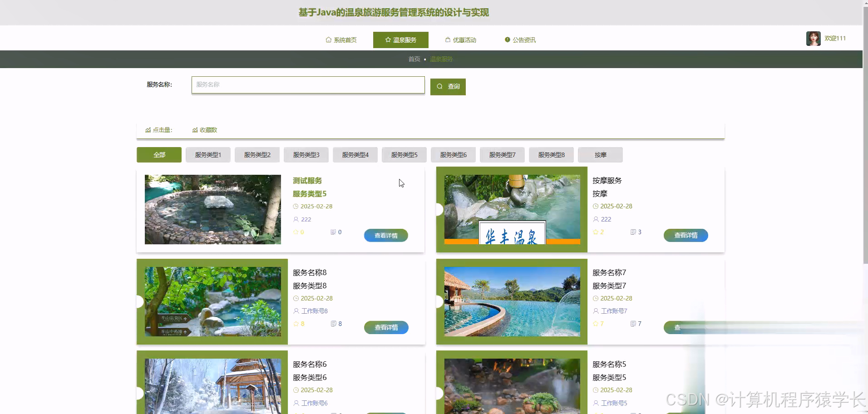Filter by the 服务类型6 tab
868x414 pixels.
(453, 155)
